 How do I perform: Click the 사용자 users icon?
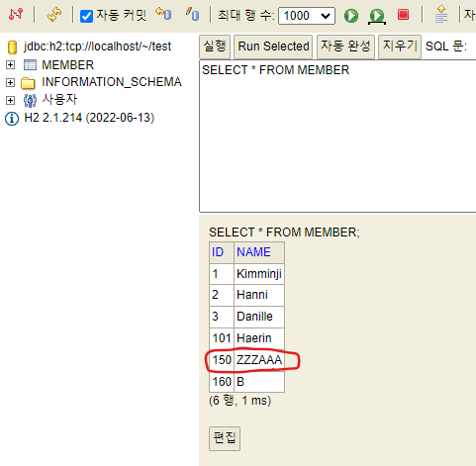pyautogui.click(x=30, y=100)
